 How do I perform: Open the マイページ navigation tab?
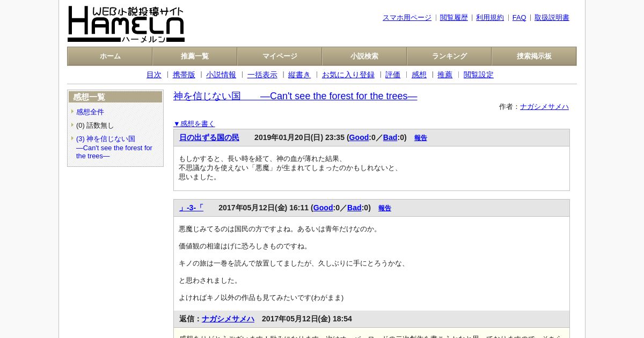280,56
